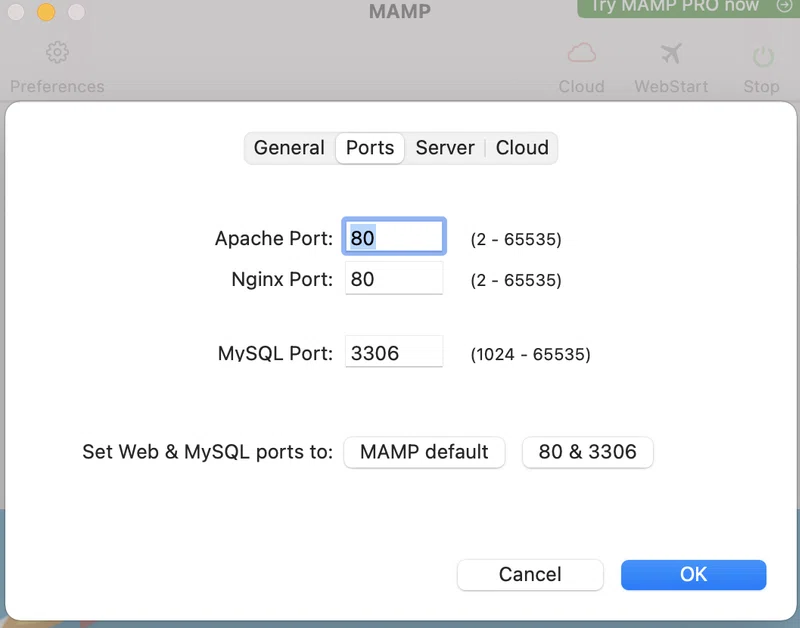Reset ports with MAMP default button
Screen dimensions: 800x628
[424, 452]
